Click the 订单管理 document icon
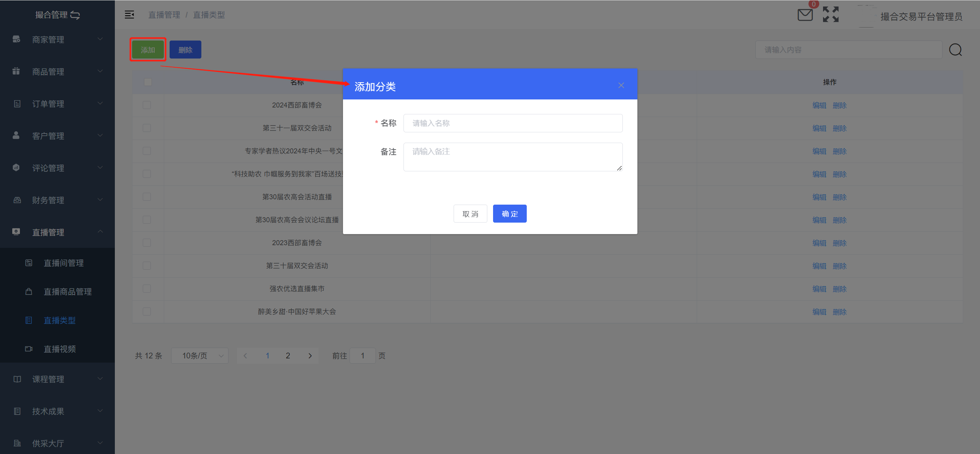Screen dimensions: 980x454 [x=17, y=104]
